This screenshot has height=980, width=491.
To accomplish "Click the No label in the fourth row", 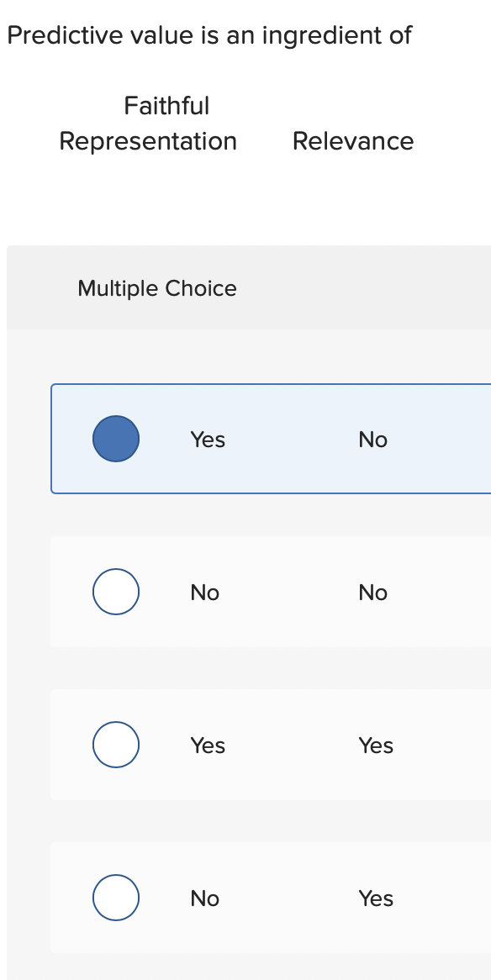I will pos(204,898).
